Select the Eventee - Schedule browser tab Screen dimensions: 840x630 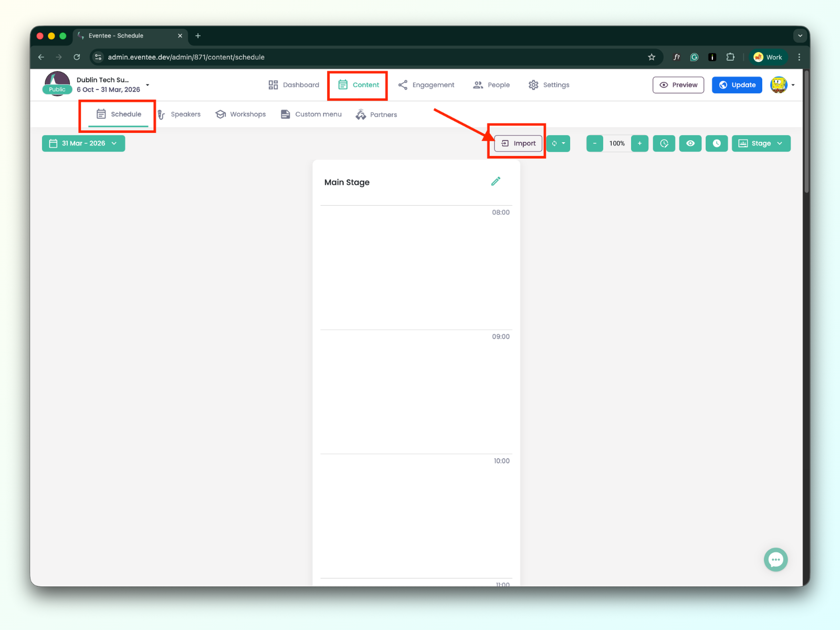coord(130,36)
